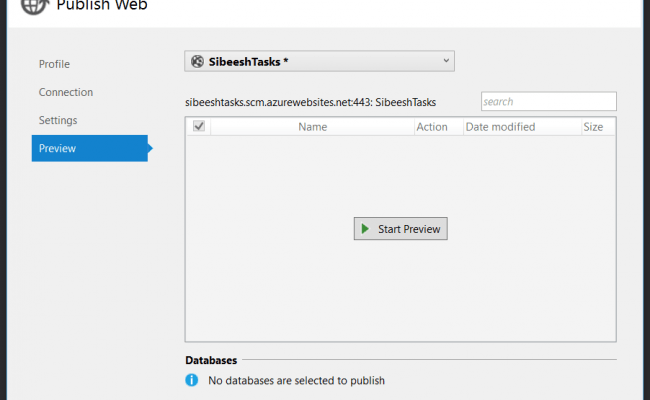Toggle the select-all checkbox in header
This screenshot has height=400, width=650.
pyautogui.click(x=199, y=126)
